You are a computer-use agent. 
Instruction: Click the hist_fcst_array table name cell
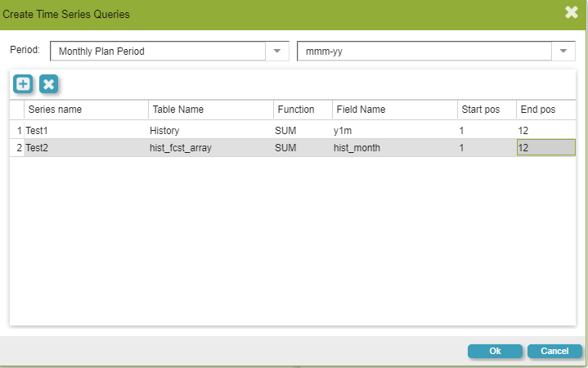click(210, 147)
